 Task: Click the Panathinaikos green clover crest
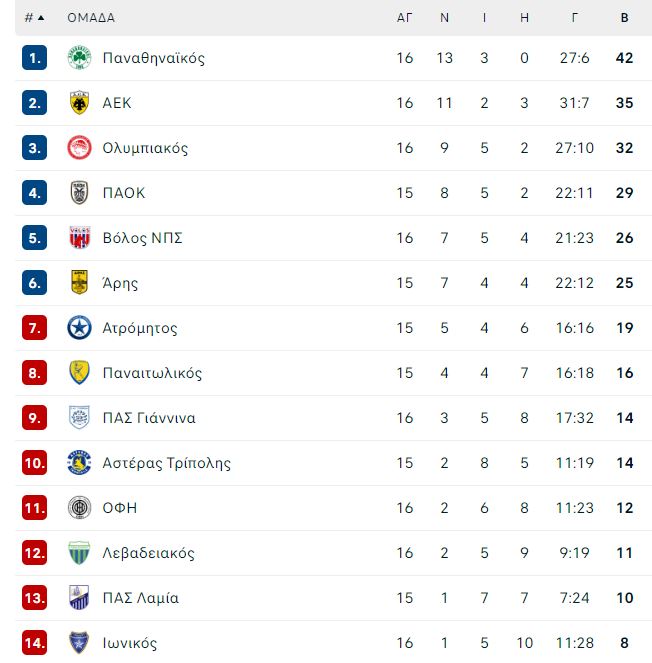(79, 58)
